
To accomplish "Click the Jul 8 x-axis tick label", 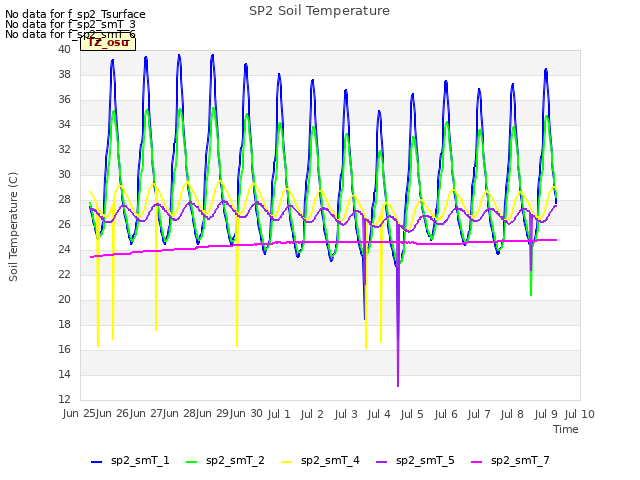I will point(512,414).
